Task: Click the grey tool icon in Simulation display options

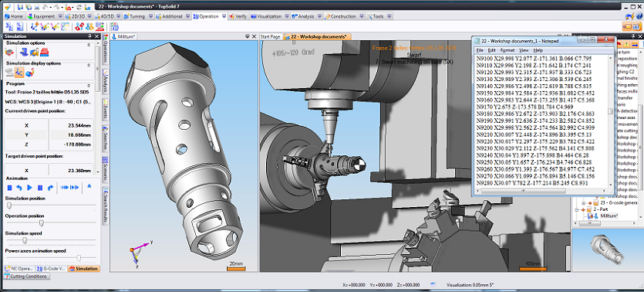Action: coord(9,73)
